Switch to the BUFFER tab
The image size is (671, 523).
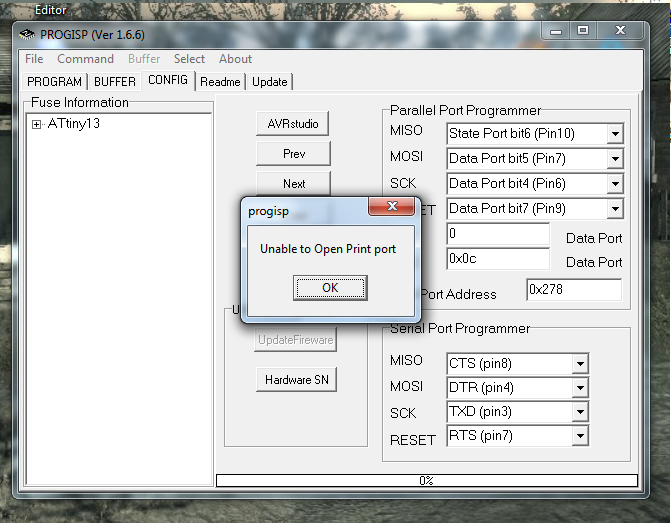pos(115,81)
